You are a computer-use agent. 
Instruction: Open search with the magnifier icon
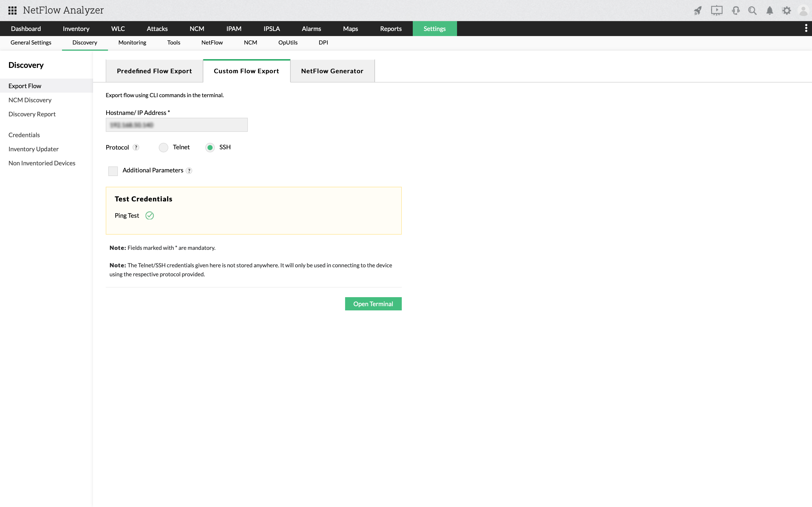[752, 10]
